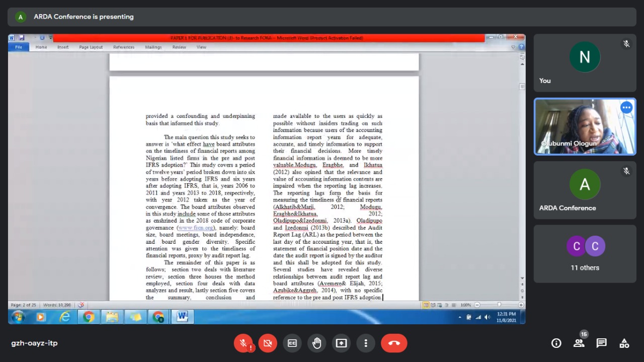Click the zoom in plus button
644x362 pixels.
[521, 305]
